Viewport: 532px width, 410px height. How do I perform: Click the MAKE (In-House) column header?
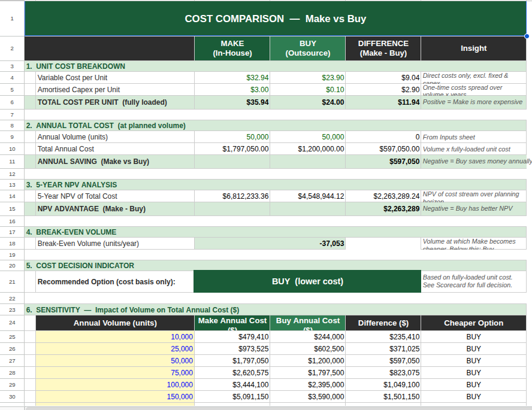tap(232, 48)
